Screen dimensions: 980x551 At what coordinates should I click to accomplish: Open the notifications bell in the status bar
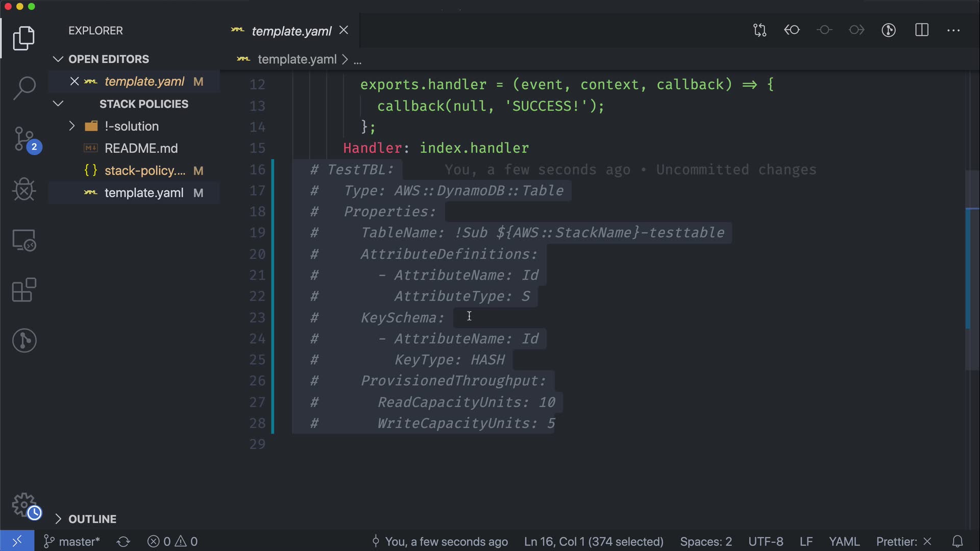click(x=958, y=541)
